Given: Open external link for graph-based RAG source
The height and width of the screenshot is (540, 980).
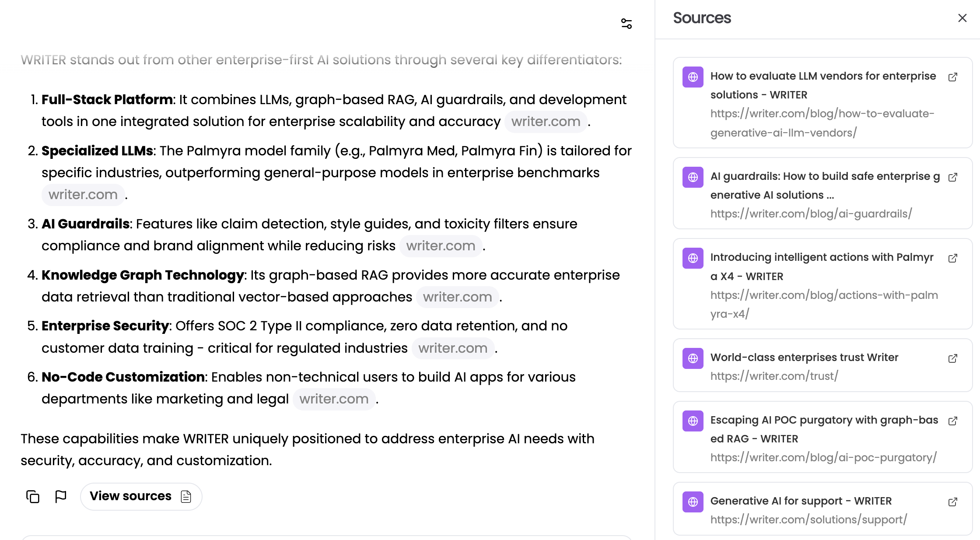Looking at the screenshot, I should point(952,421).
